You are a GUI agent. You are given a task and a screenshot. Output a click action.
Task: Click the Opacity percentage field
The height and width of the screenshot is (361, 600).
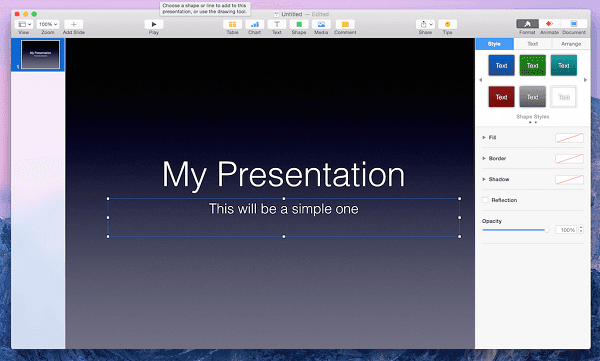point(566,230)
